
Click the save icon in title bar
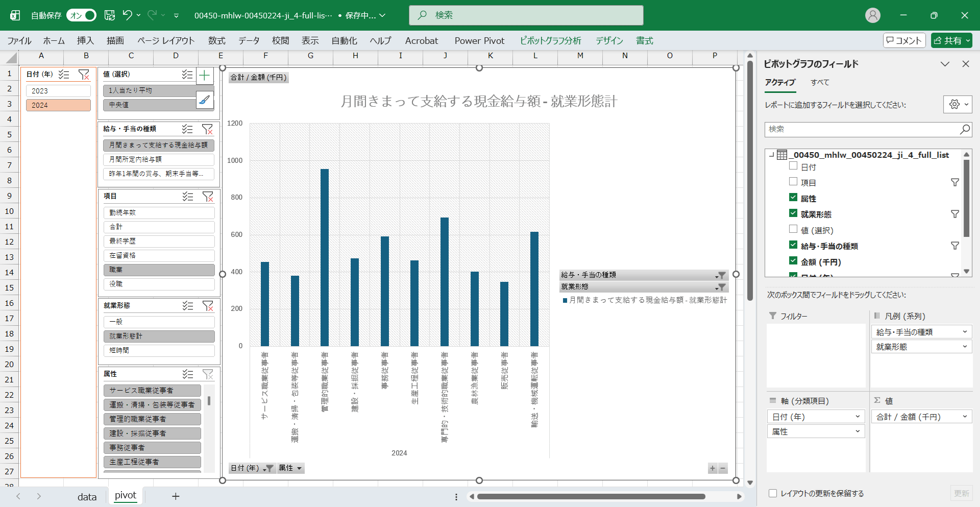110,15
